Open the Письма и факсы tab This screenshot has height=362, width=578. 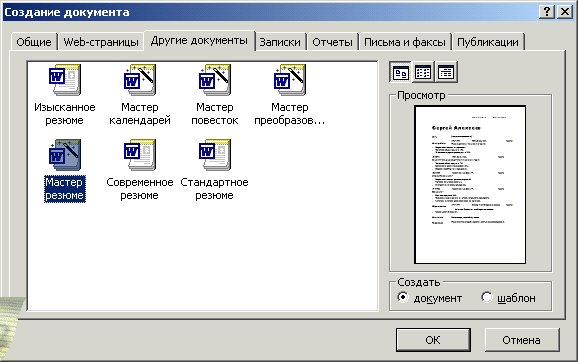point(405,42)
